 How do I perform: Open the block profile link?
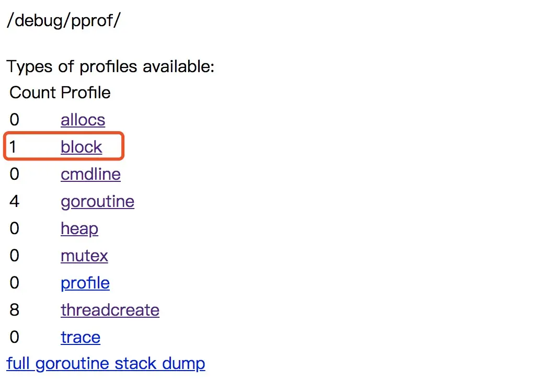pyautogui.click(x=81, y=147)
